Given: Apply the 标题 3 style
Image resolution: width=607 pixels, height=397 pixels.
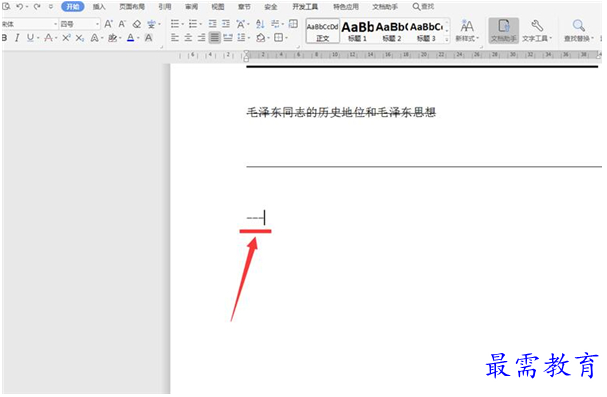Looking at the screenshot, I should [x=426, y=31].
